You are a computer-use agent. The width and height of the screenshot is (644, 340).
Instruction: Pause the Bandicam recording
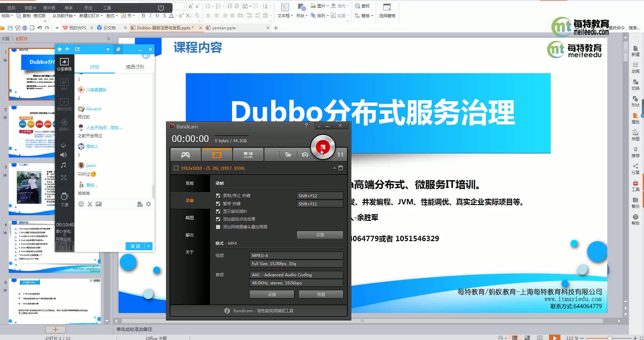coord(341,154)
